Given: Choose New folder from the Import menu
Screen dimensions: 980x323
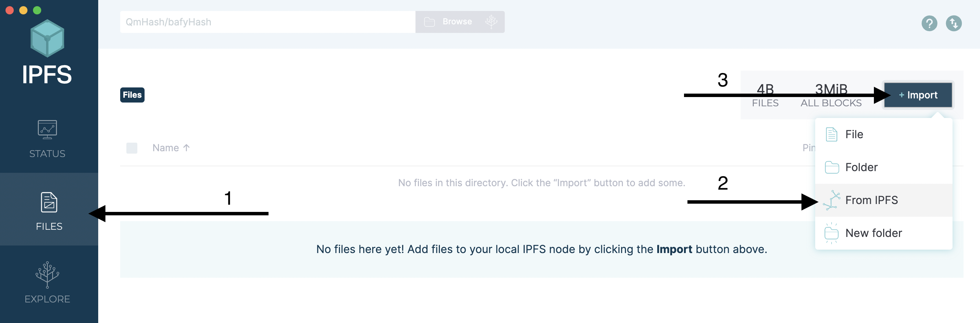Looking at the screenshot, I should [x=873, y=232].
